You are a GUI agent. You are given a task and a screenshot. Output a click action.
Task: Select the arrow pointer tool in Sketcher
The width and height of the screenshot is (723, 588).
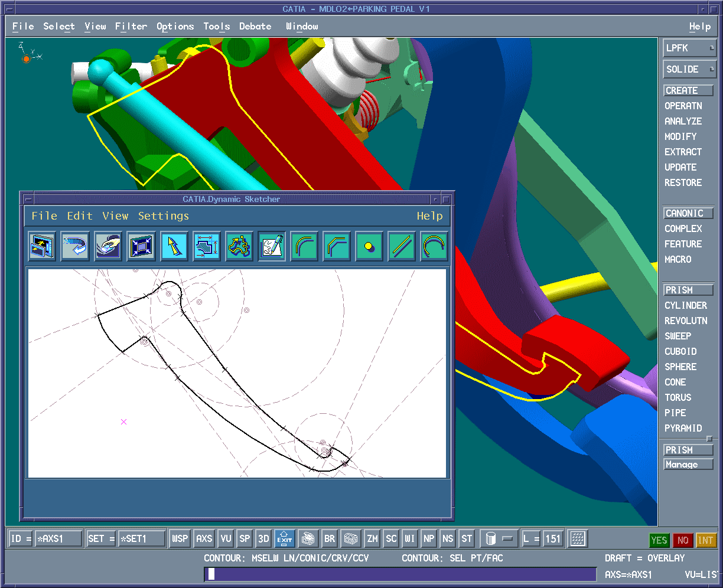pyautogui.click(x=174, y=246)
